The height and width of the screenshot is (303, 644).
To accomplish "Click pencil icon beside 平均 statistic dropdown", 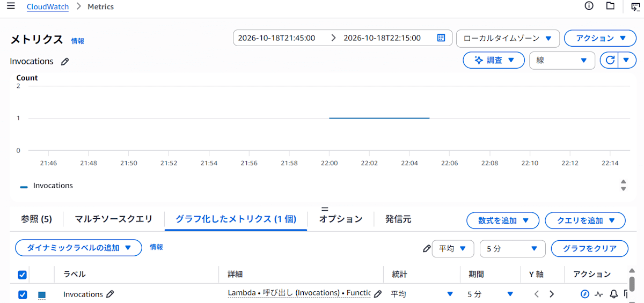I will (x=427, y=249).
